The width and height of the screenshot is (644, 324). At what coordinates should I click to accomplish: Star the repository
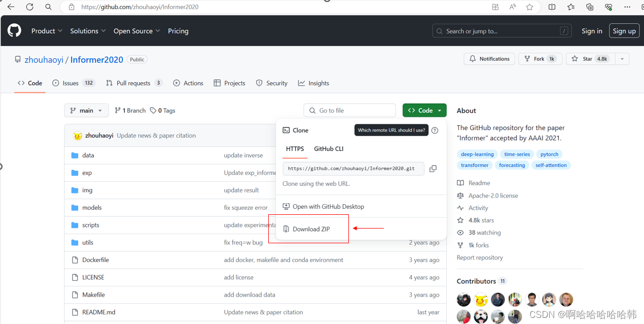click(590, 59)
